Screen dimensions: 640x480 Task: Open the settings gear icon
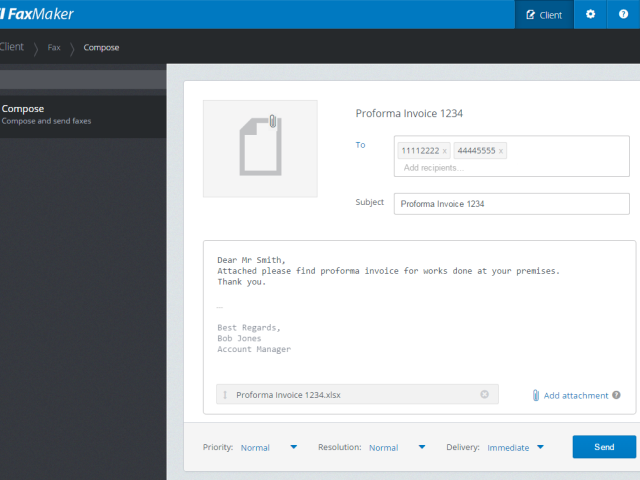(x=590, y=14)
